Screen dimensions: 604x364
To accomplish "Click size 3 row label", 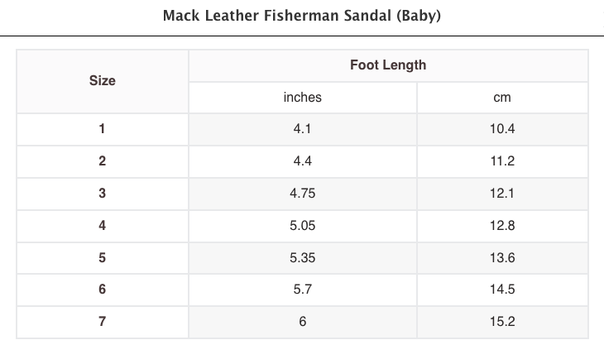I will pos(103,194).
